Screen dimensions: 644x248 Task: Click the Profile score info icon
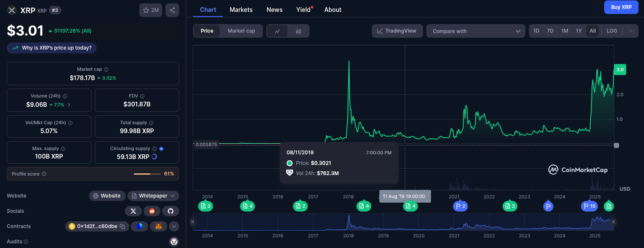click(44, 174)
